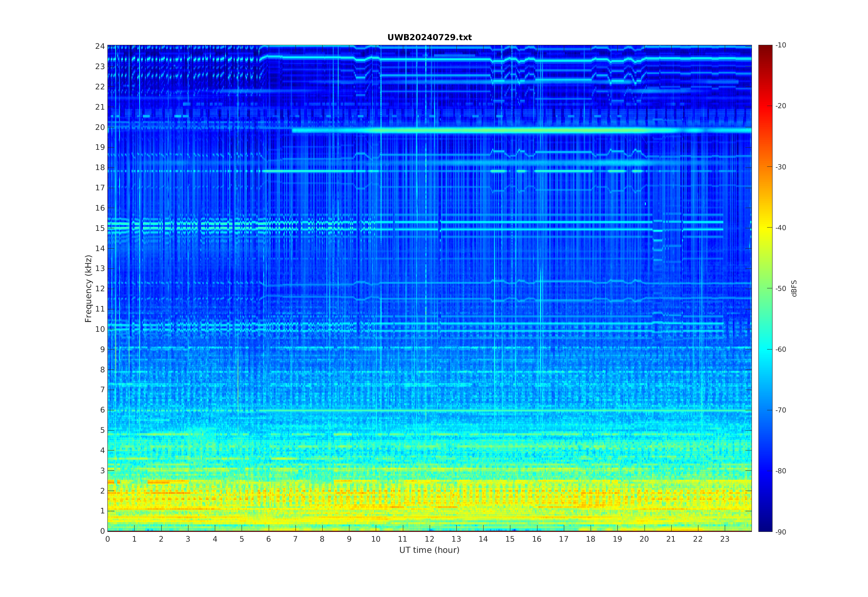868x597 pixels.
Task: Click the 12 tick on the time axis
Action: pos(429,539)
